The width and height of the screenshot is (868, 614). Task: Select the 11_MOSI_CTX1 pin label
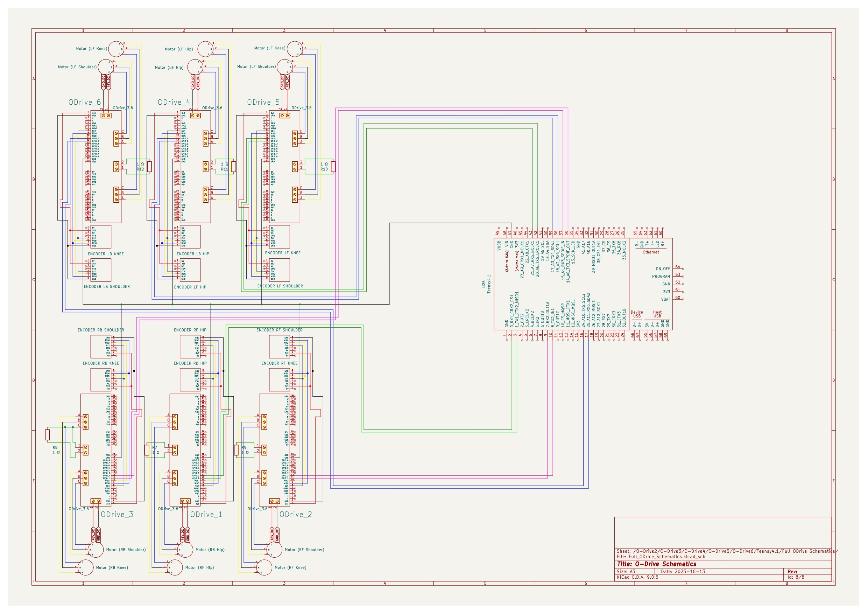tap(568, 314)
